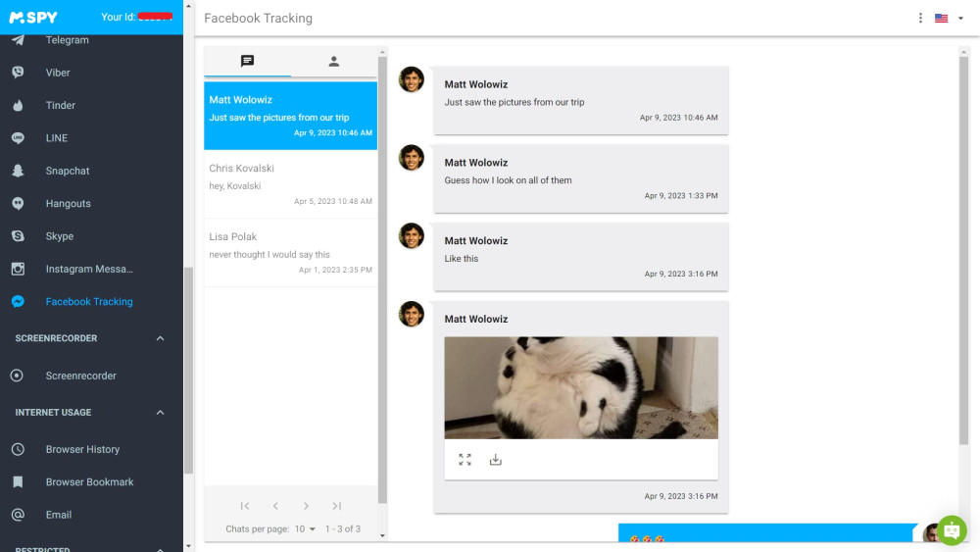Click the cat photo thumbnail

pos(581,387)
